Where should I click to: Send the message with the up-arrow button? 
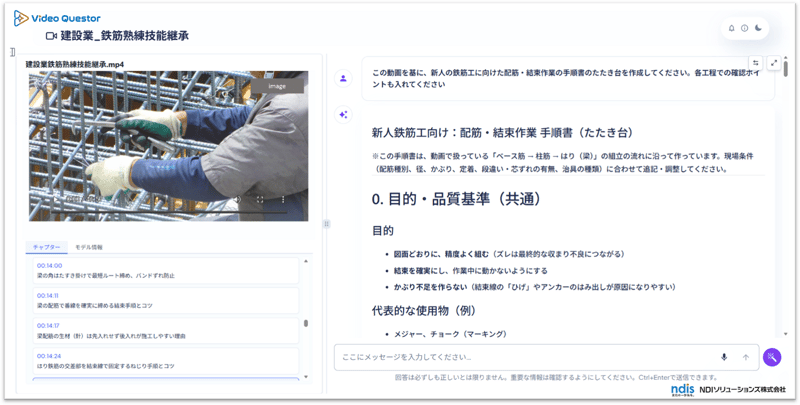tap(745, 357)
